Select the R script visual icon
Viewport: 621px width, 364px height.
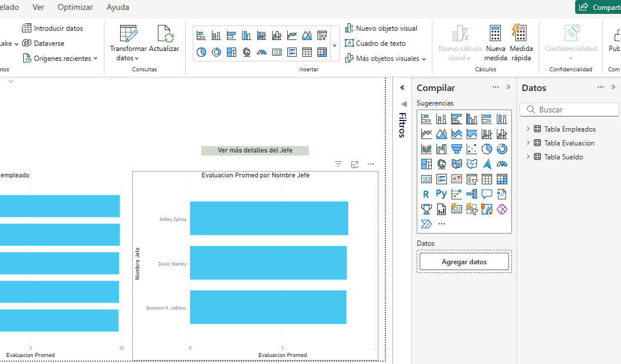(426, 194)
